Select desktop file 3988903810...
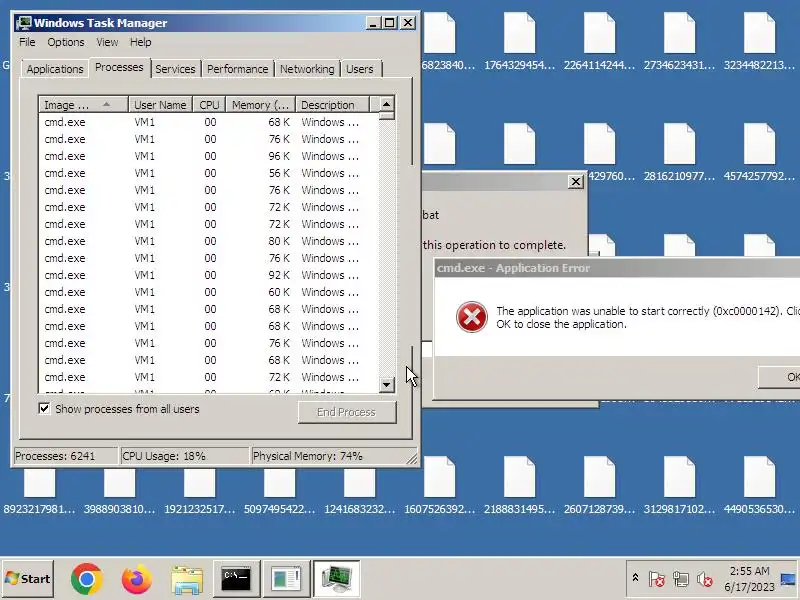The height and width of the screenshot is (600, 800). coord(119,492)
